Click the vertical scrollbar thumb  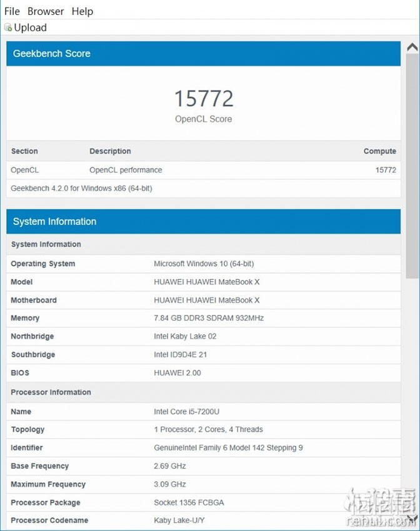[x=412, y=166]
